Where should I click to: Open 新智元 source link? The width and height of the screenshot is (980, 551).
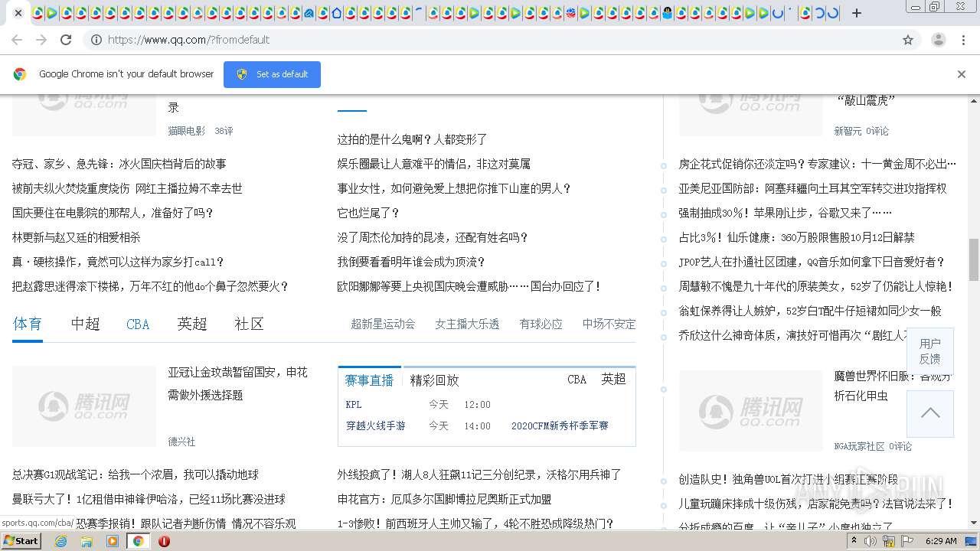(x=848, y=131)
